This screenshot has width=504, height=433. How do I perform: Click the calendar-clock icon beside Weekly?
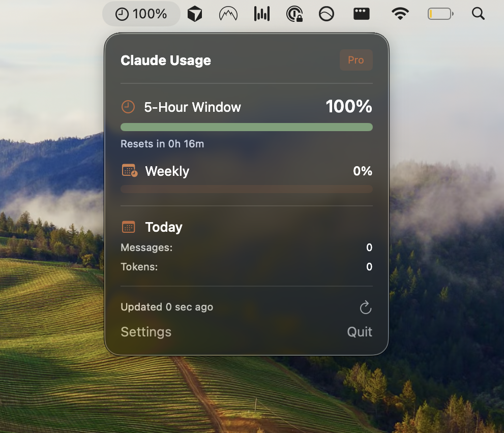(130, 171)
